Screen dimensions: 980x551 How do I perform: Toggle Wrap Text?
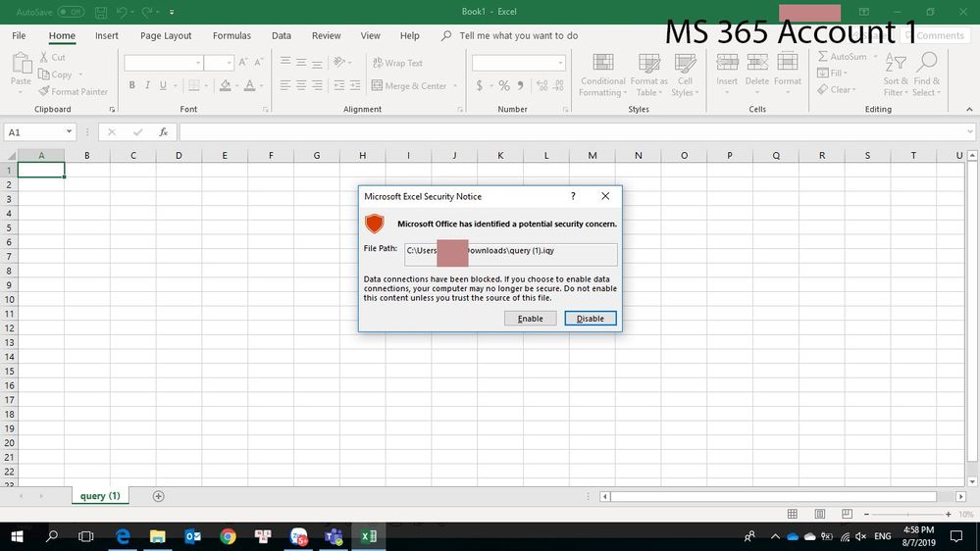pos(397,63)
